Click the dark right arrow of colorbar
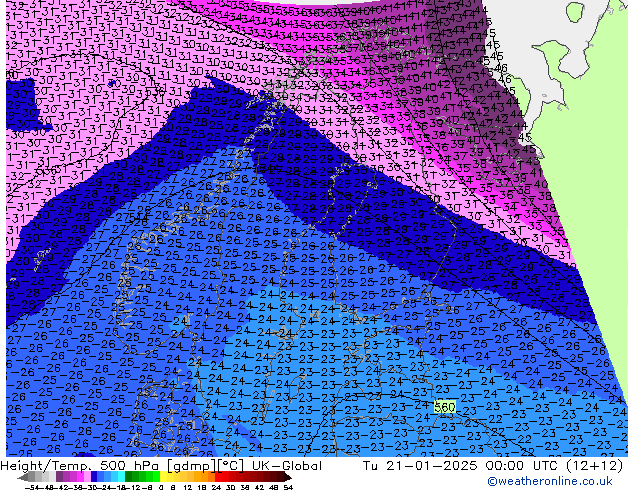Image resolution: width=634 pixels, height=490 pixels. (287, 477)
